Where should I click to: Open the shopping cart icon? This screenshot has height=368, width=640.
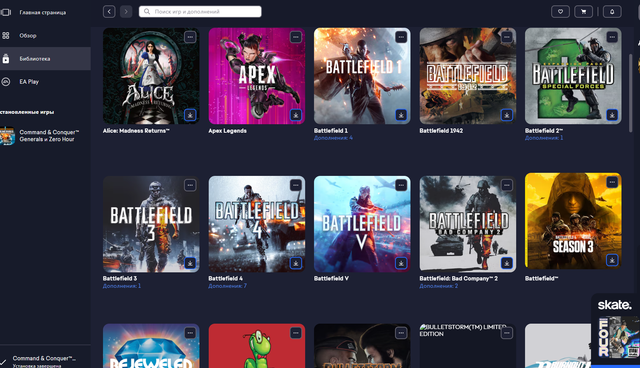(x=584, y=12)
